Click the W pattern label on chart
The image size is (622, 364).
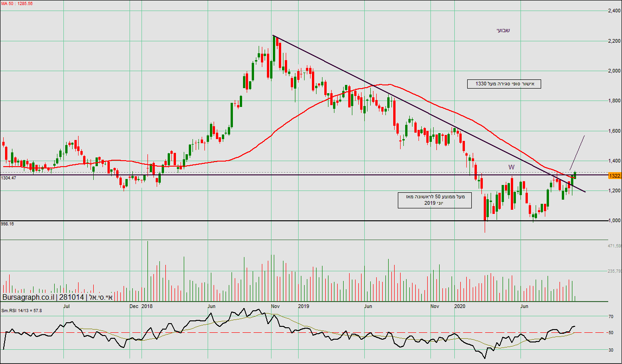511,167
